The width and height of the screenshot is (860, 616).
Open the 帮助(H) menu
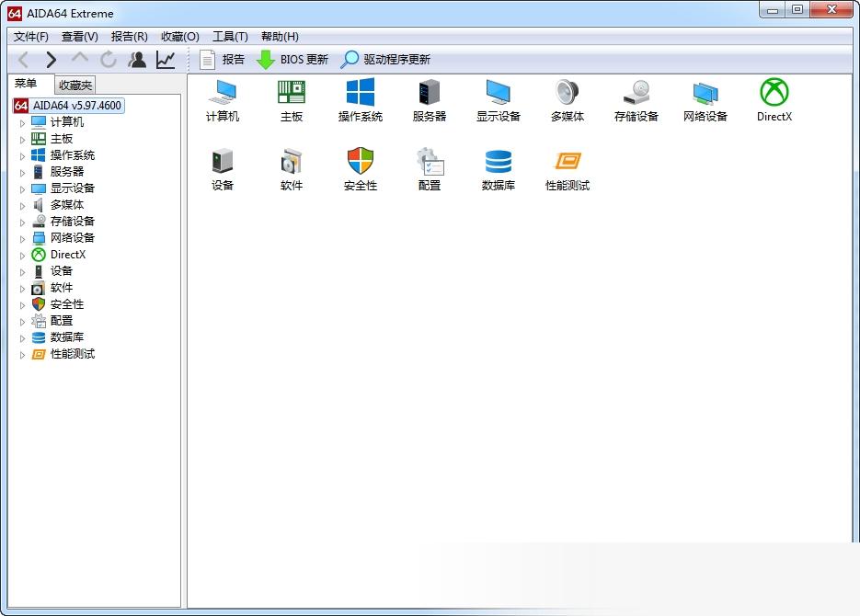click(281, 37)
